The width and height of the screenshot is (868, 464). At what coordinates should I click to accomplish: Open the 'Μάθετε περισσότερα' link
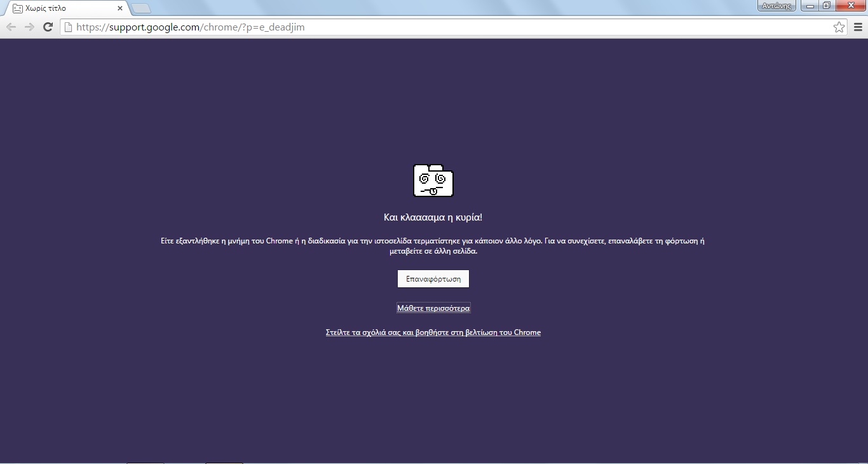click(433, 308)
